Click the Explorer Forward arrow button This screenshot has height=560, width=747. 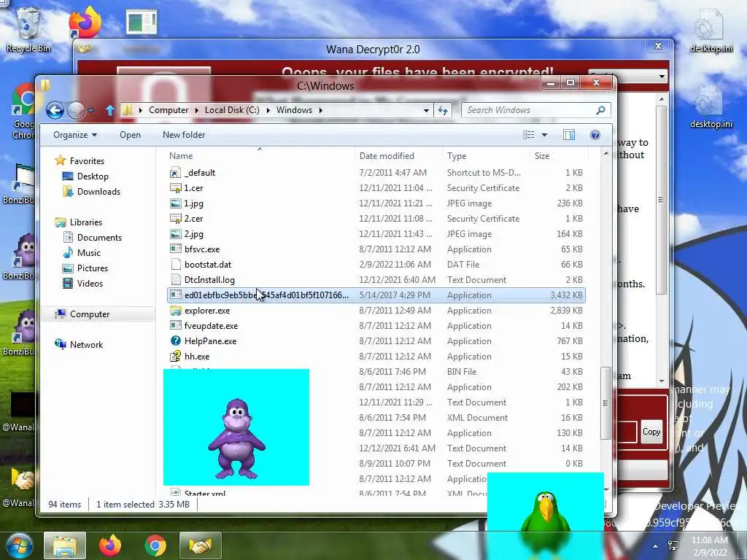(76, 111)
